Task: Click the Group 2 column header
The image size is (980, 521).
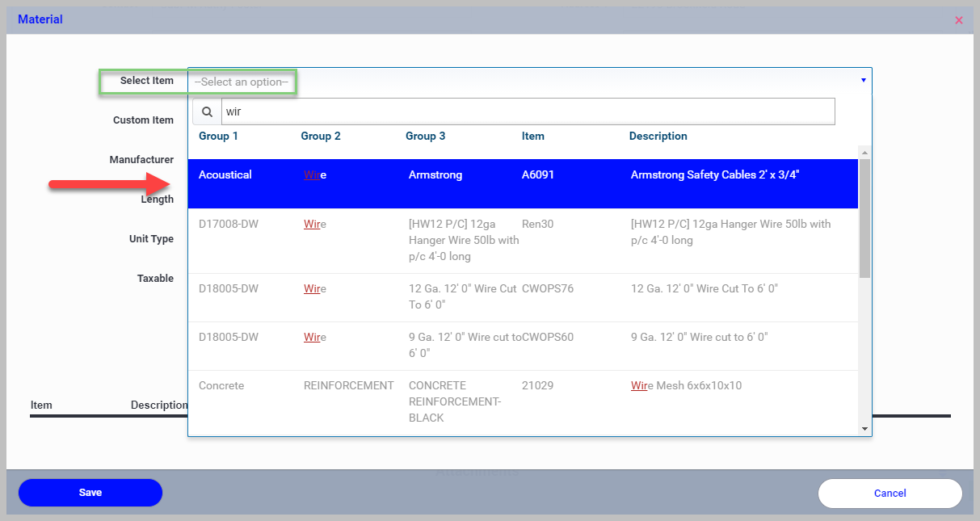Action: 321,136
